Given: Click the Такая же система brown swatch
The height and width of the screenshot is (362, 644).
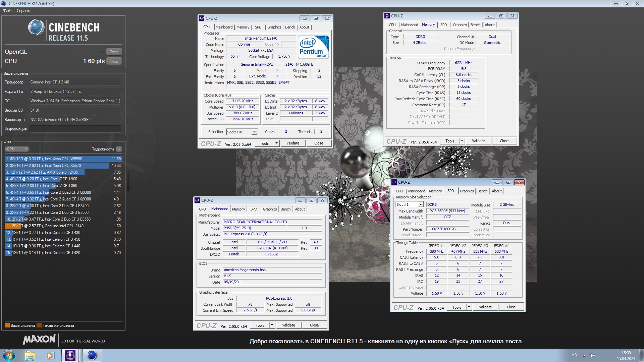Looking at the screenshot, I should pyautogui.click(x=39, y=325).
